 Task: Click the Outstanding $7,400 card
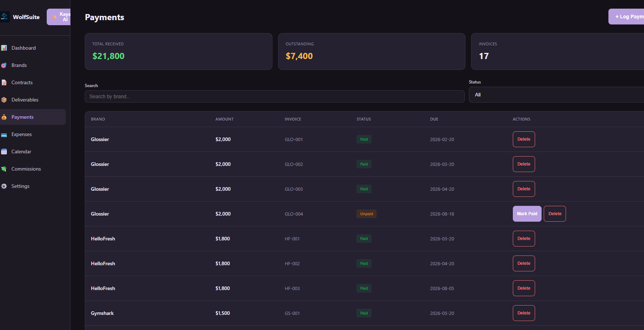[372, 51]
